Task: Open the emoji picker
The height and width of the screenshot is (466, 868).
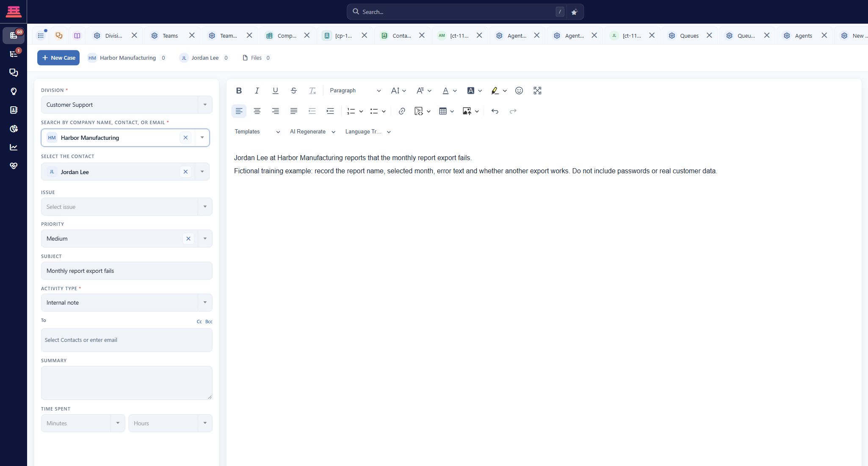Action: (x=519, y=91)
